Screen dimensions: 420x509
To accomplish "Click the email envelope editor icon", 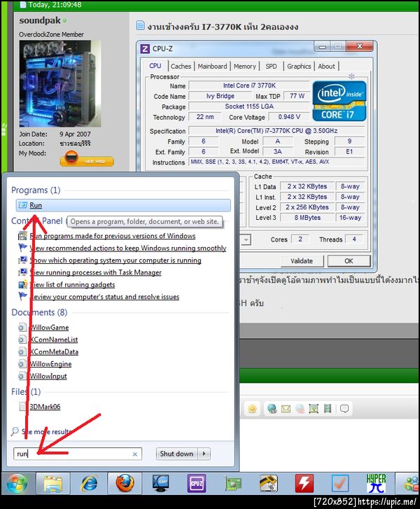I will [x=286, y=408].
